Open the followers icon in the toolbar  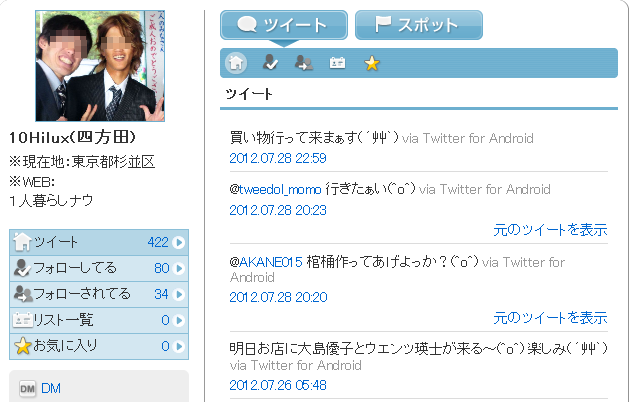304,63
